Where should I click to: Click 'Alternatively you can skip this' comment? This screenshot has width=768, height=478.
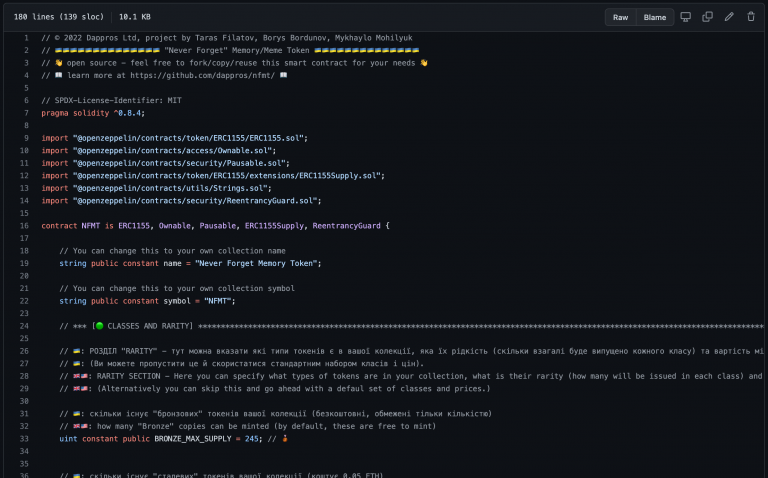pyautogui.click(x=275, y=389)
